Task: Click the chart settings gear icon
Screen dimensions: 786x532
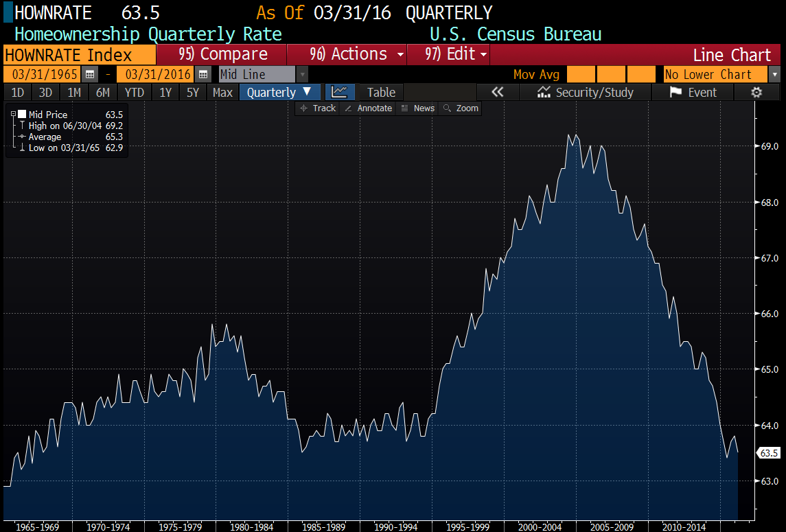Action: pos(756,92)
